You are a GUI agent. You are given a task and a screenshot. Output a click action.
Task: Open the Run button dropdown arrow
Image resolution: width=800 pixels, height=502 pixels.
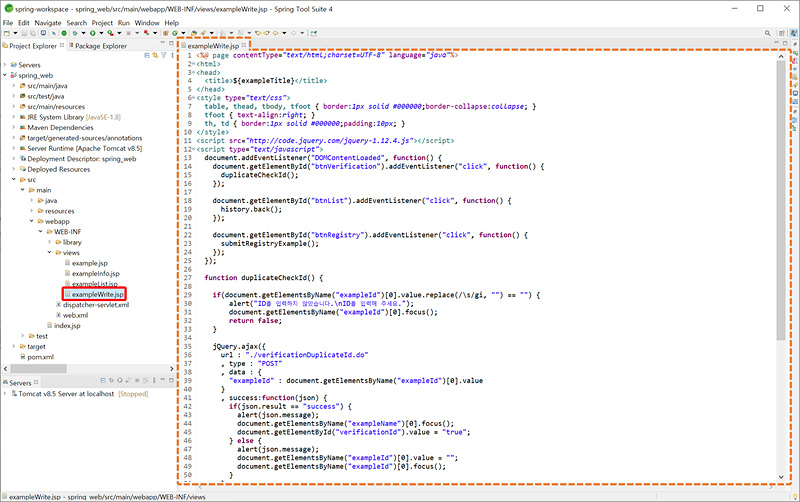(x=101, y=33)
